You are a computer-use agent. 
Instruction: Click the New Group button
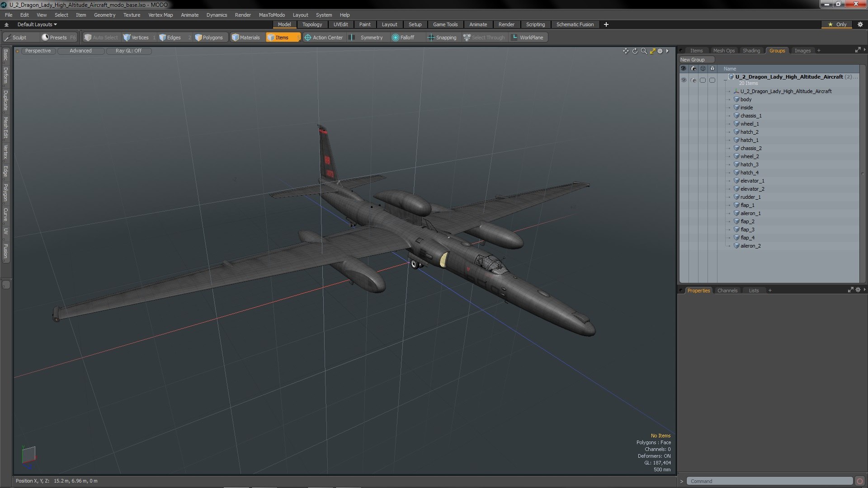[x=696, y=60]
